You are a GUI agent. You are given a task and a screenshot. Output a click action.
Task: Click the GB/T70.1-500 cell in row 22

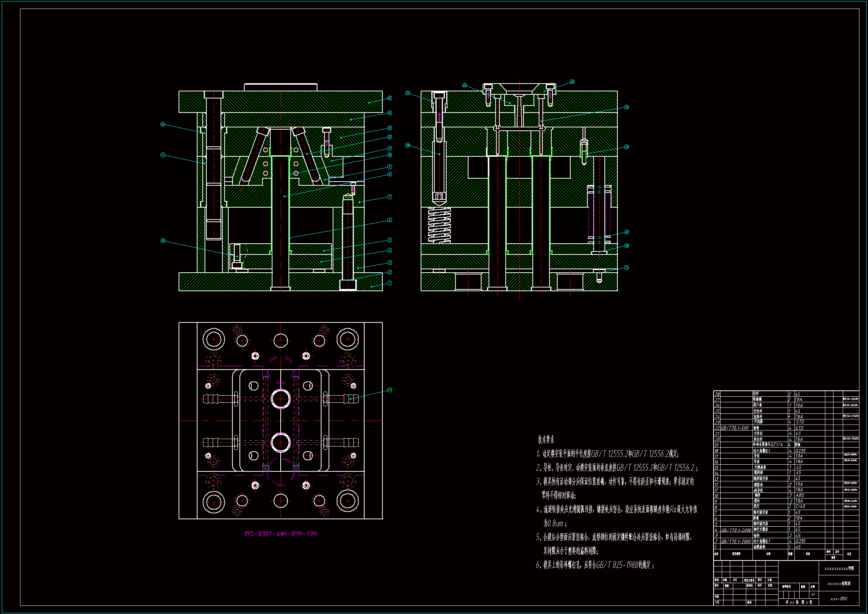click(735, 428)
